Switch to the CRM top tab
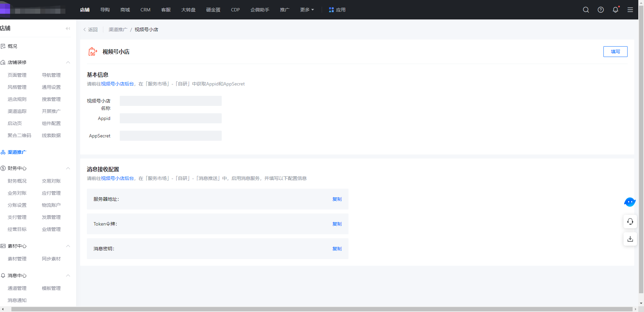Image resolution: width=644 pixels, height=312 pixels. (x=145, y=10)
